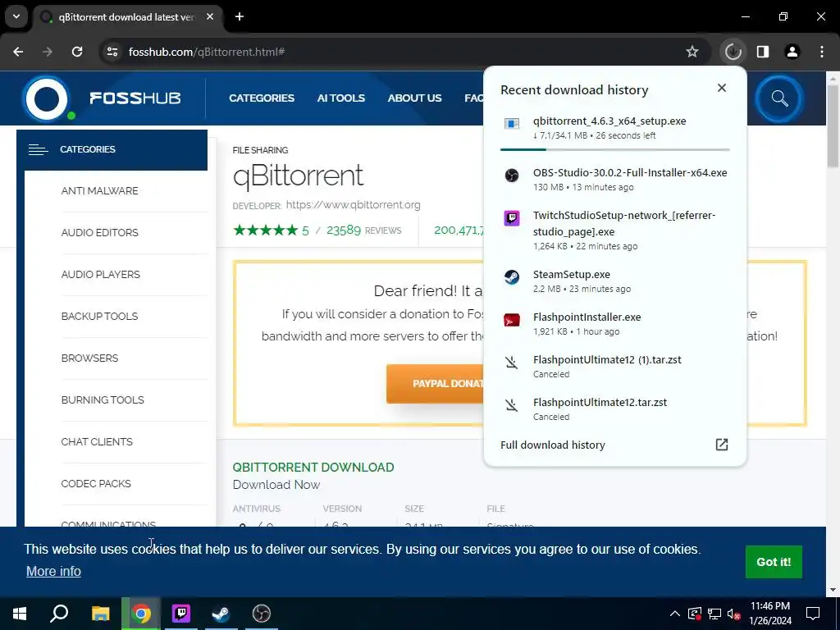Reload the page with the refresh icon
Image resolution: width=840 pixels, height=630 pixels.
tap(77, 52)
